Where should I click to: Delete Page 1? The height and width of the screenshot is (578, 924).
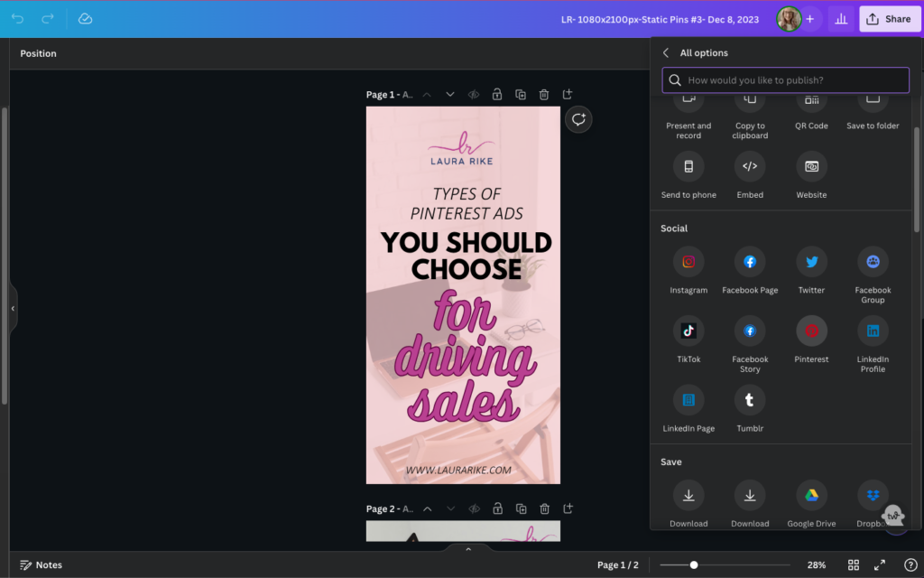544,94
